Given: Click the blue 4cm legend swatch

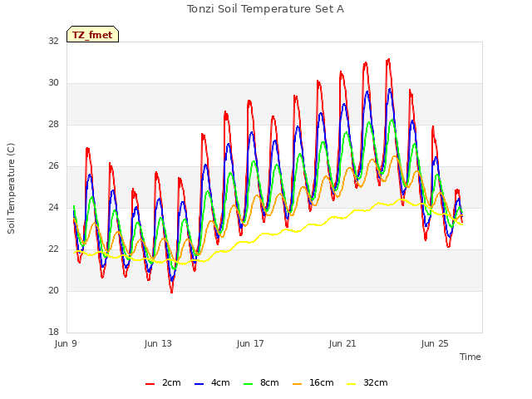Looking at the screenshot, I should click(199, 384).
